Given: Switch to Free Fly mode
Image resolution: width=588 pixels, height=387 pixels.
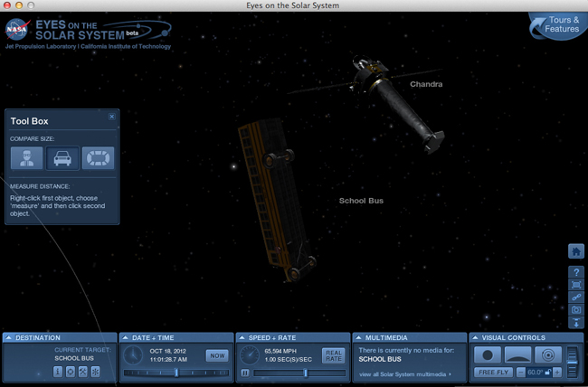Looking at the screenshot, I should (x=494, y=373).
